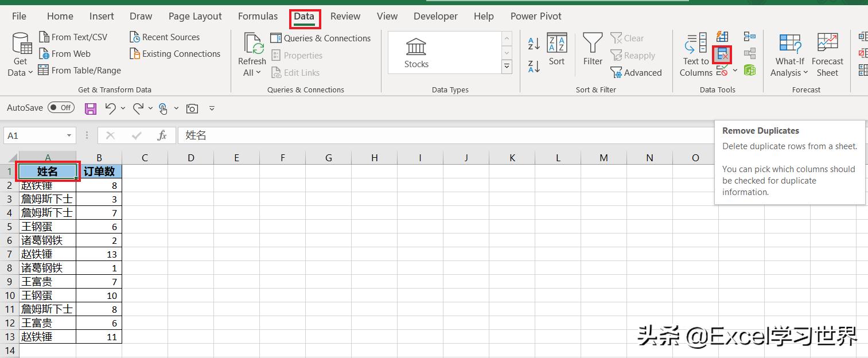
Task: Select cell 诸葛钢铁 in row 6
Action: coord(48,240)
